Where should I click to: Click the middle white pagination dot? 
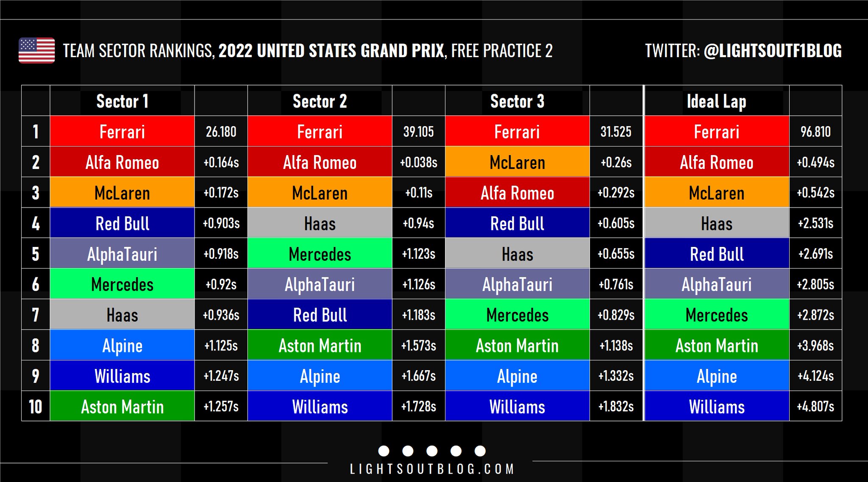coord(432,451)
